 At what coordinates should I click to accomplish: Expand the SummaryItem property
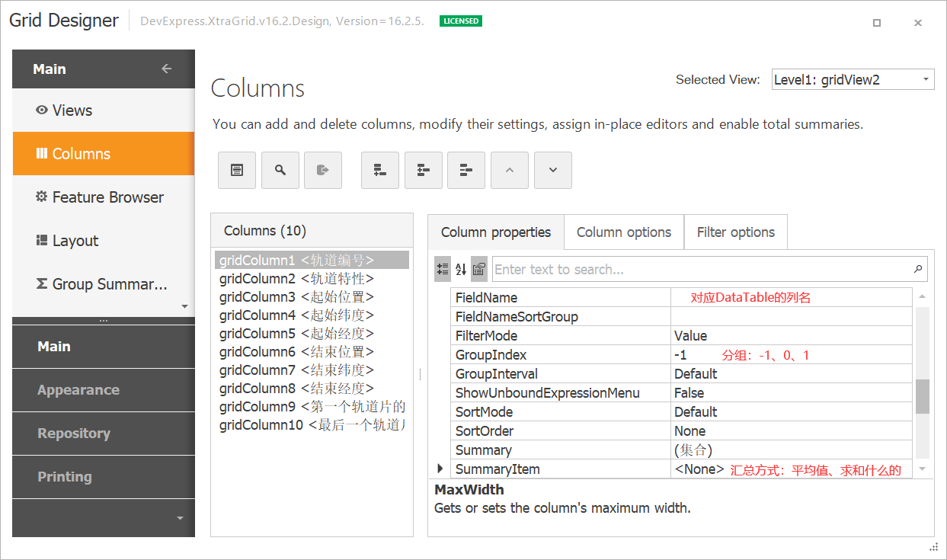(440, 469)
